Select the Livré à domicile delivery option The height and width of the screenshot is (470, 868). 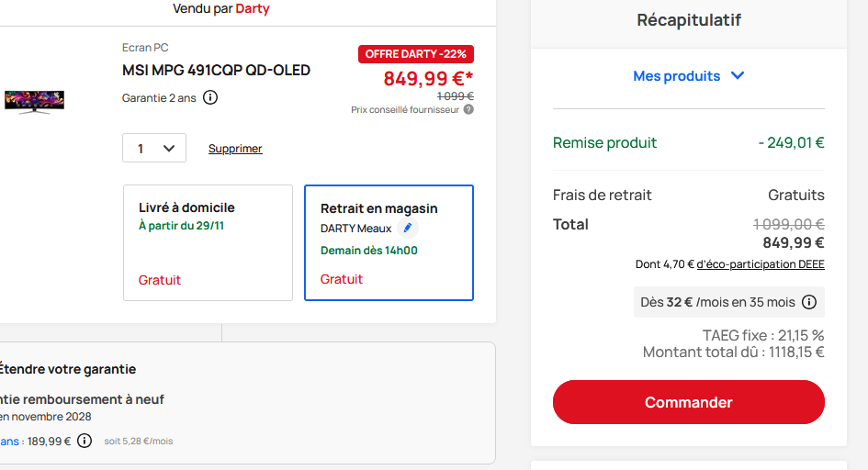coord(208,242)
